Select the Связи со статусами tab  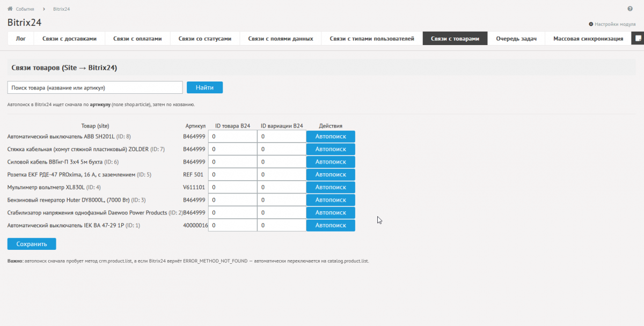point(205,39)
